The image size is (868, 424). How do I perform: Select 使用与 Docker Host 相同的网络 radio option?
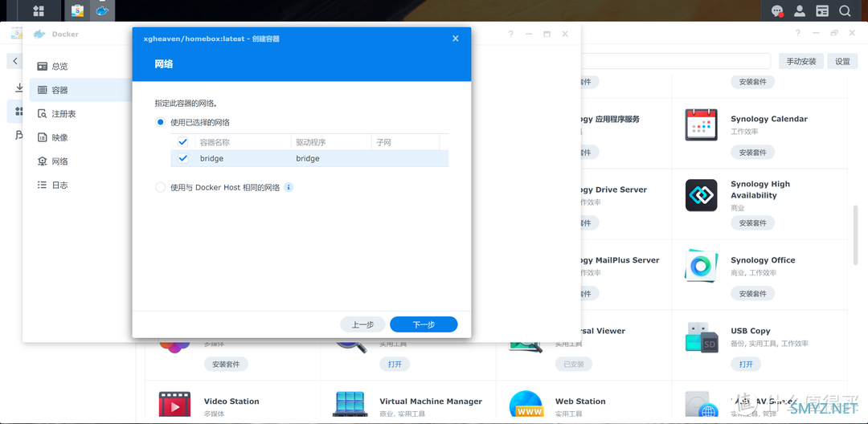[x=161, y=187]
